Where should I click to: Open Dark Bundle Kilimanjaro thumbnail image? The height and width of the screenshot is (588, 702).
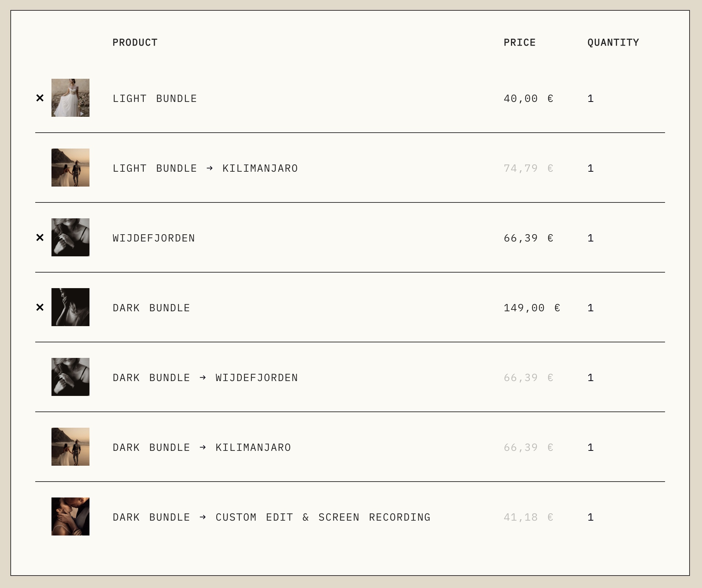click(70, 447)
